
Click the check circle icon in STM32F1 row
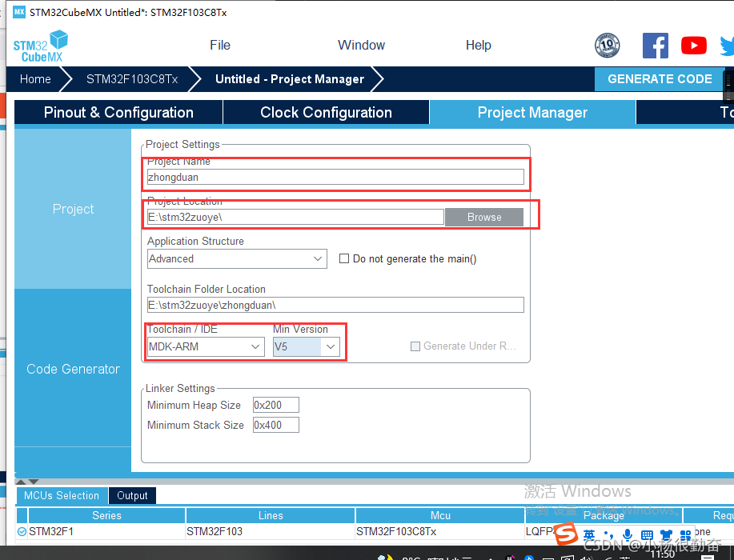[x=22, y=531]
